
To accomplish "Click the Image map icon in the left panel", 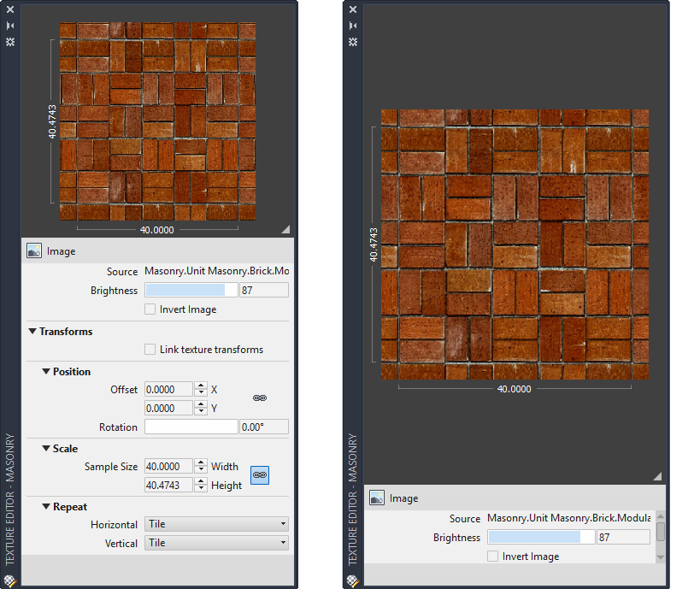I will [x=35, y=251].
